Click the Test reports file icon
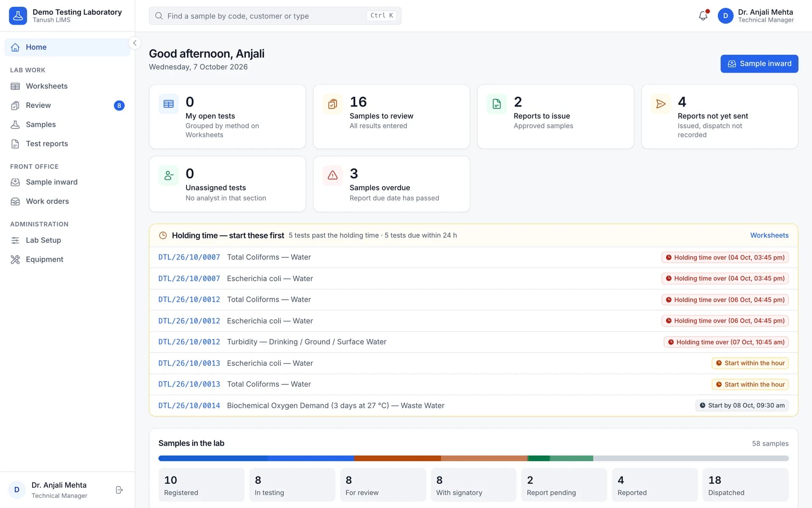 [x=15, y=144]
